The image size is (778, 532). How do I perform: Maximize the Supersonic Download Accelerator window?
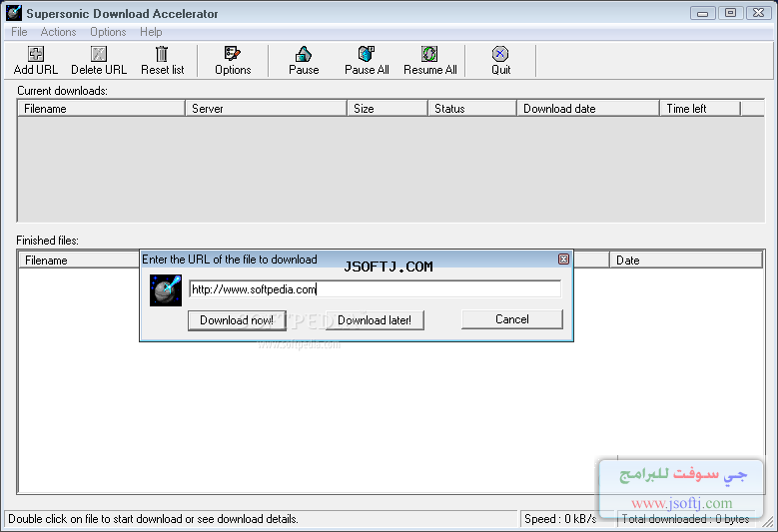click(x=730, y=13)
